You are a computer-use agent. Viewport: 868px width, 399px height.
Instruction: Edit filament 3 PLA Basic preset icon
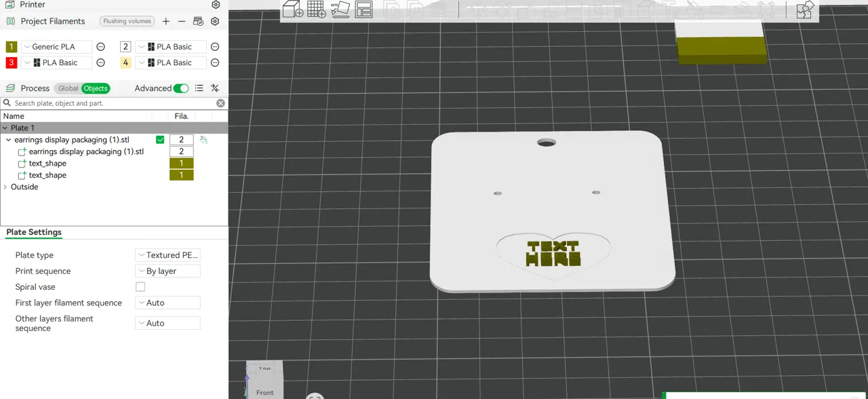(x=100, y=62)
